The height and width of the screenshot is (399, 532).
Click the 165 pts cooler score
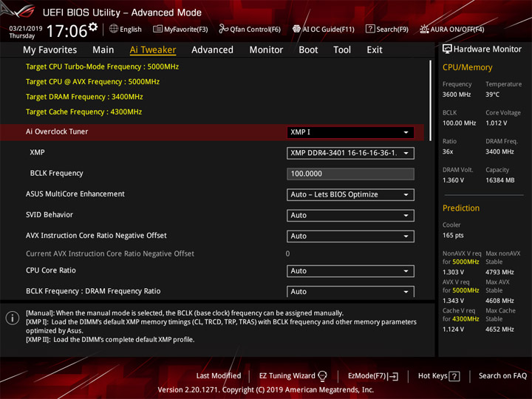click(453, 236)
